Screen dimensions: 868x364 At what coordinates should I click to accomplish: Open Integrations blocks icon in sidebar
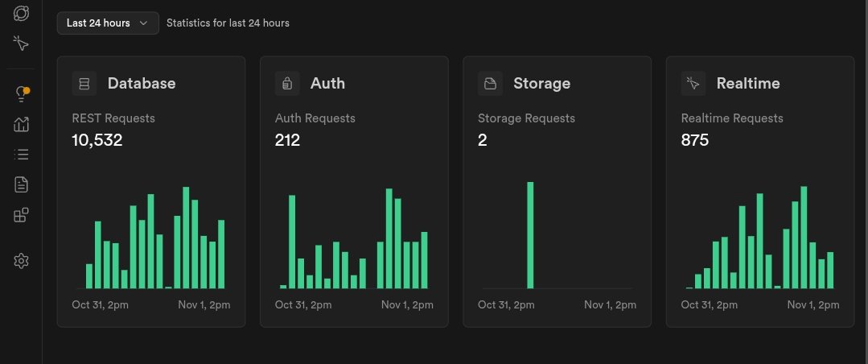[x=21, y=215]
